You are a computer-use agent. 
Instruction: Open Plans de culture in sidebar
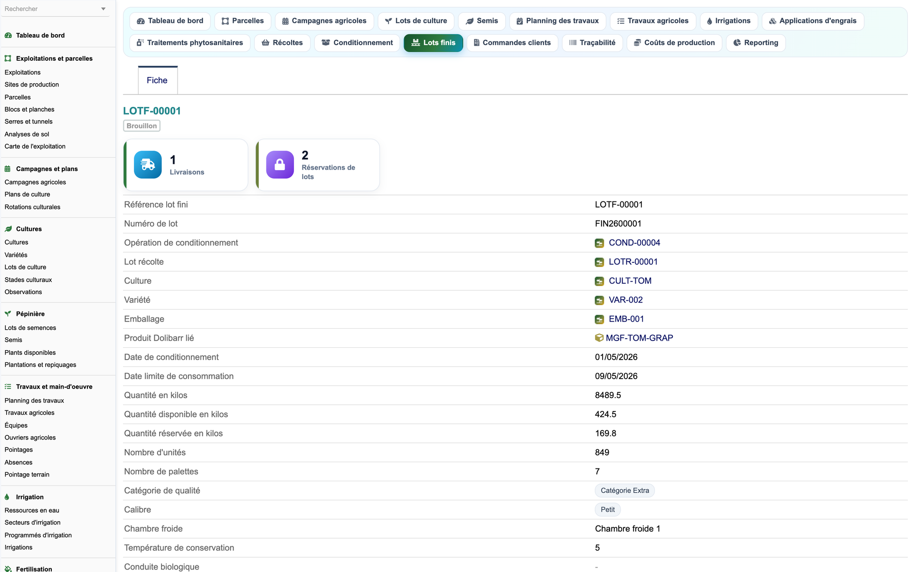pos(28,194)
